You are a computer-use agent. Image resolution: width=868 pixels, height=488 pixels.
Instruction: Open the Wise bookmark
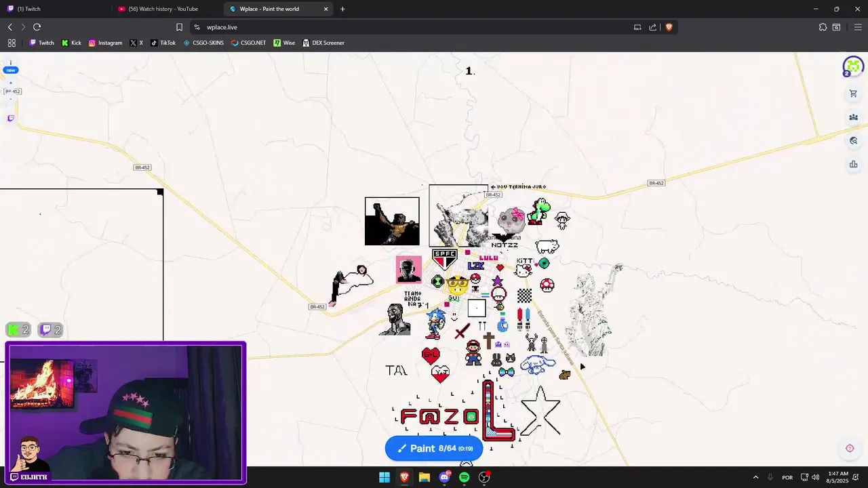click(x=284, y=43)
